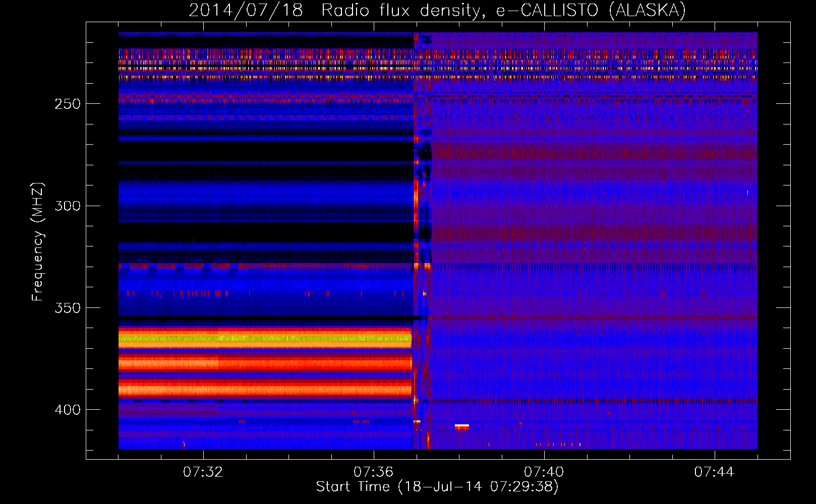Click the 300 frequency tick label

(x=68, y=206)
